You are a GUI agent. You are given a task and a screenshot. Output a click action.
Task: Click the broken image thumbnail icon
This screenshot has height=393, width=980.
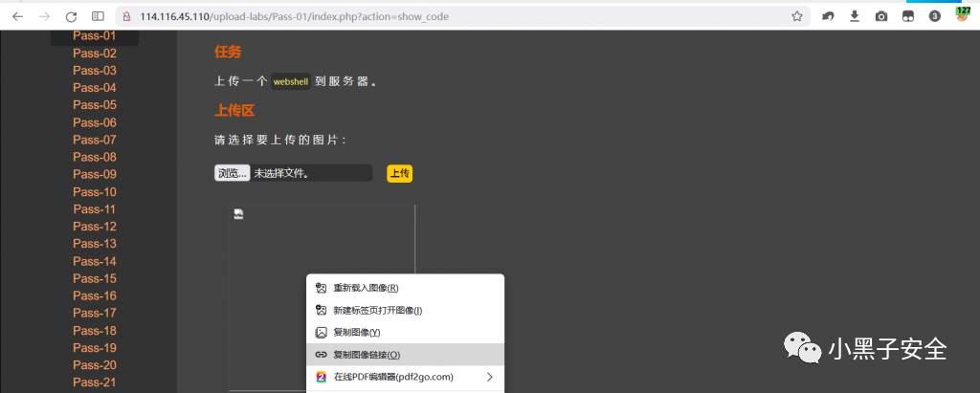238,214
